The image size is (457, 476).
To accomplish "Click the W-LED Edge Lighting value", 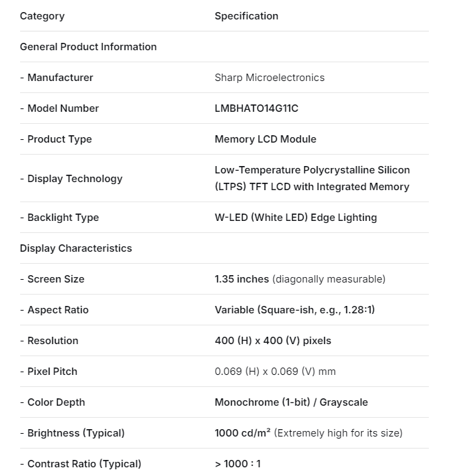I will point(296,218).
